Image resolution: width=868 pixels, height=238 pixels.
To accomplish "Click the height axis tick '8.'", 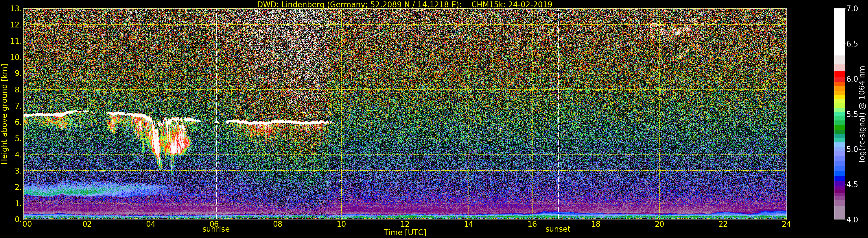I will 18,90.
